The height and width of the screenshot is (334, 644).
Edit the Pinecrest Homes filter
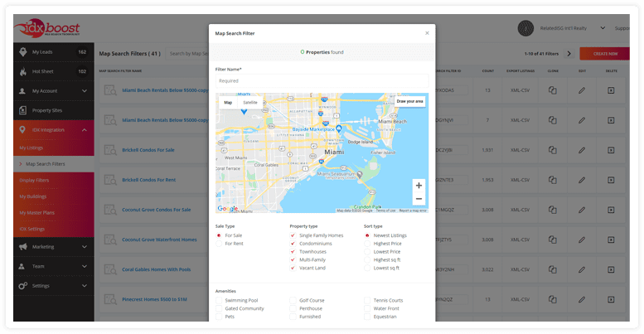point(582,299)
